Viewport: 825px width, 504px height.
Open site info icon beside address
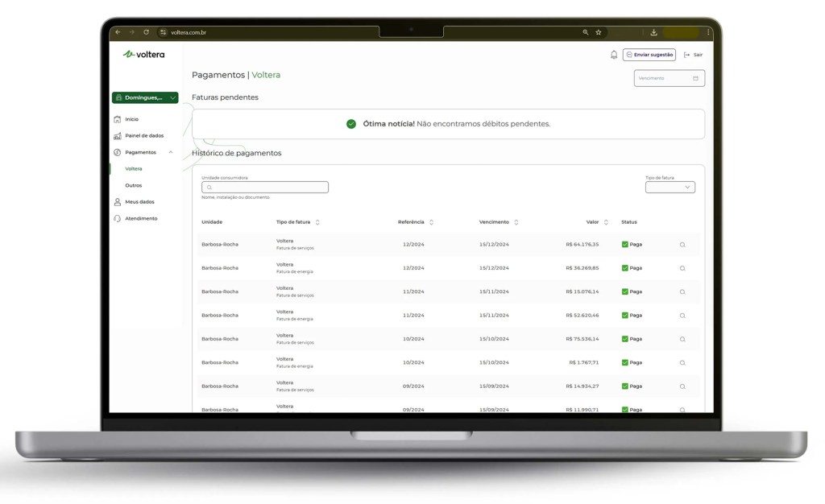point(163,32)
